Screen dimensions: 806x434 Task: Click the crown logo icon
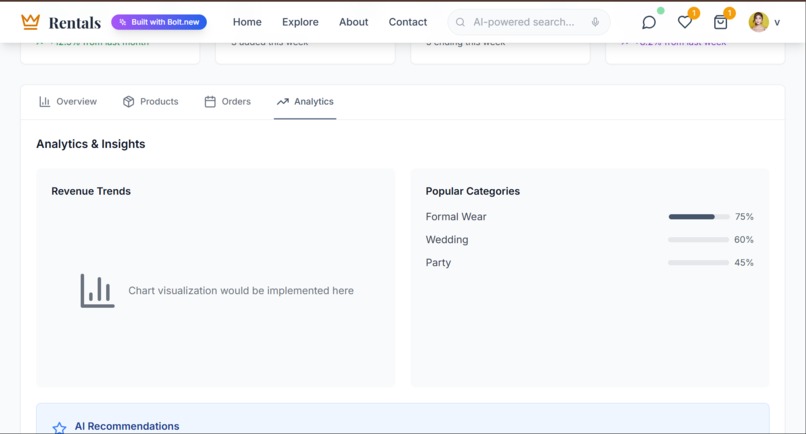tap(30, 22)
